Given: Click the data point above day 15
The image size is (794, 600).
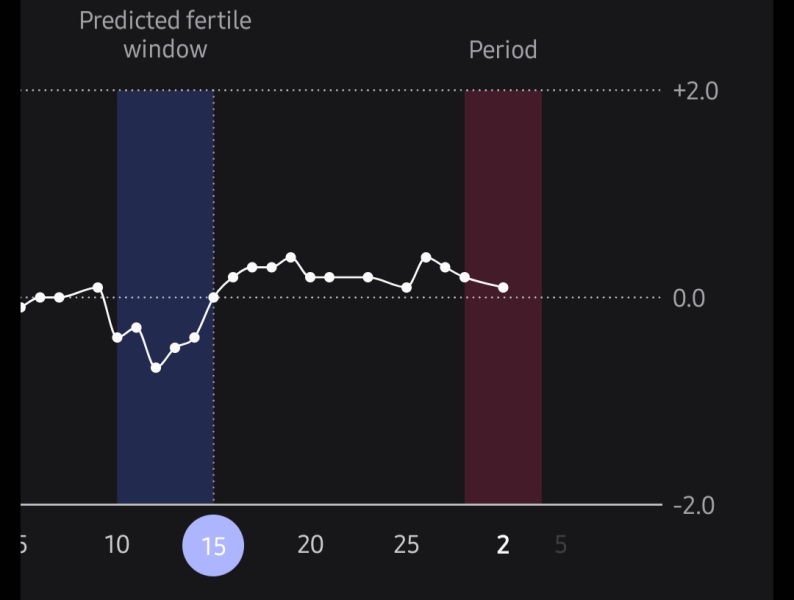Looking at the screenshot, I should click(213, 297).
